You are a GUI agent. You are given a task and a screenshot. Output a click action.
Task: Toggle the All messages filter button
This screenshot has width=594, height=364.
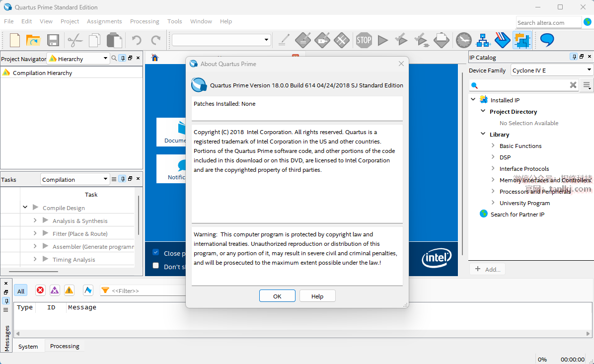click(21, 291)
